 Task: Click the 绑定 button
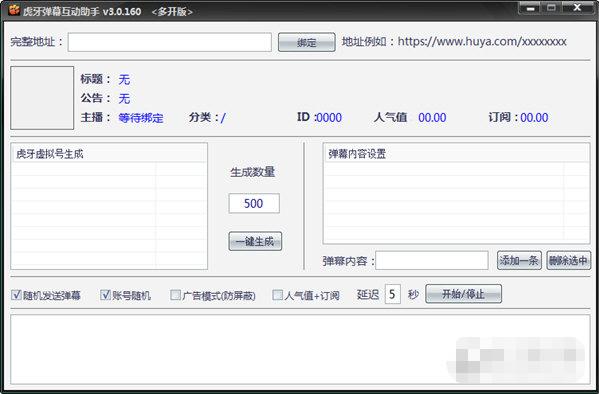pyautogui.click(x=307, y=42)
